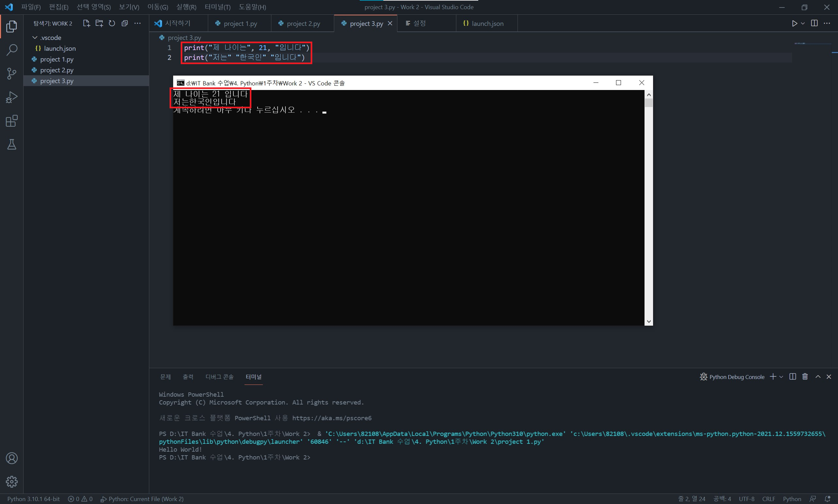
Task: Open the Source Control view
Action: [x=11, y=73]
